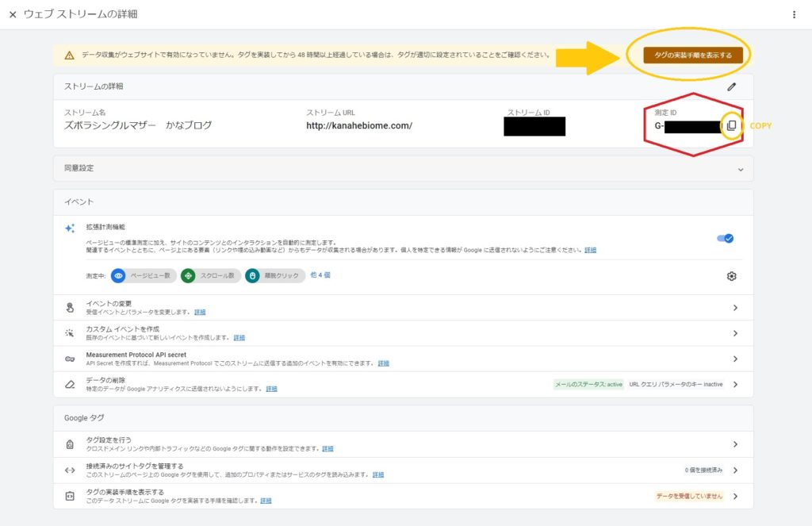Open 接続済みのサイトタグを管理する row
Viewport: 812px width, 526px height.
[x=735, y=470]
